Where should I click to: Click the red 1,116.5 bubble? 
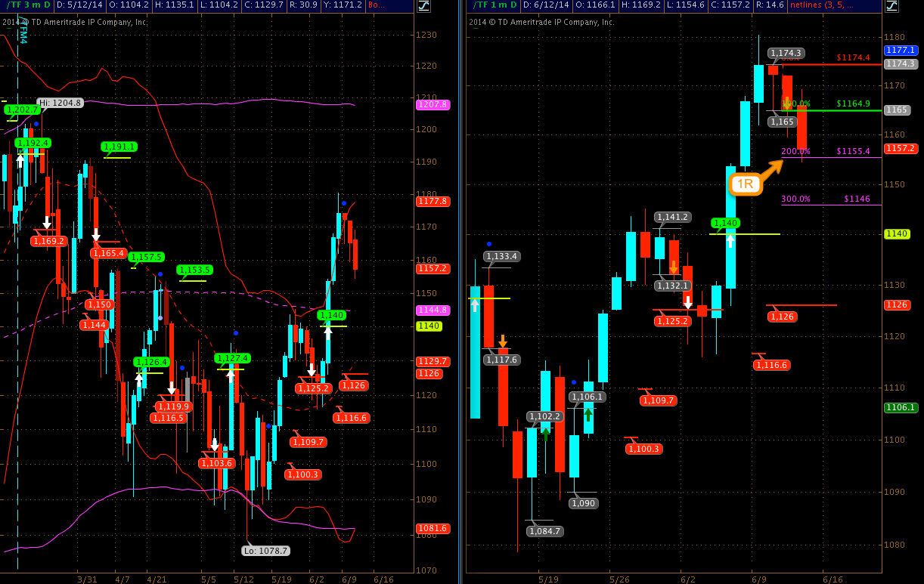coord(168,418)
